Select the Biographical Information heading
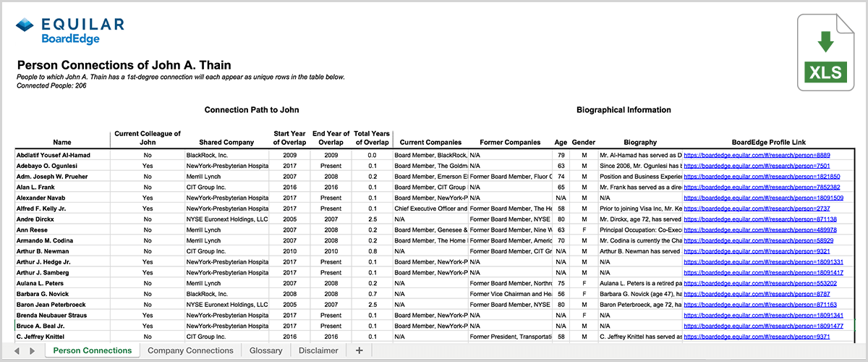The height and width of the screenshot is (362, 868). (624, 110)
